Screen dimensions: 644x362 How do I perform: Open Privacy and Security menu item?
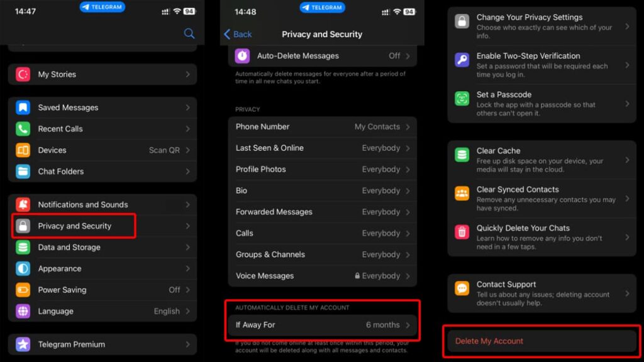tap(74, 226)
